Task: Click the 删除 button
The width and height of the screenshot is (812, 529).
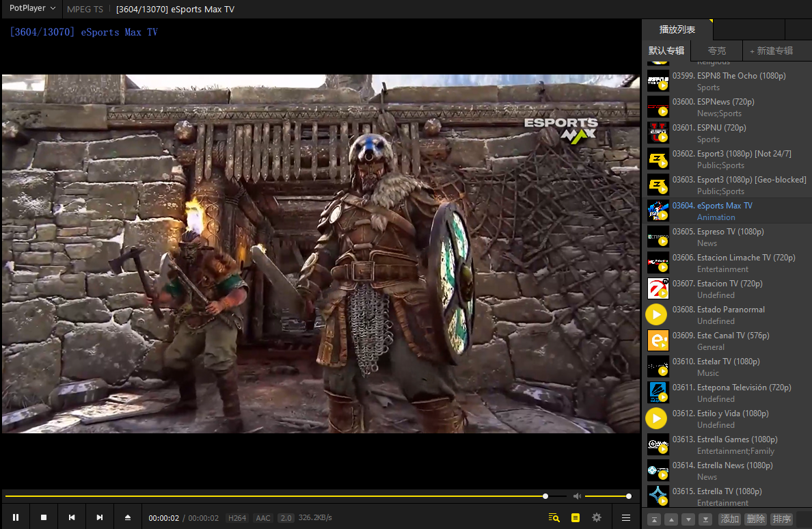Action: (x=755, y=519)
